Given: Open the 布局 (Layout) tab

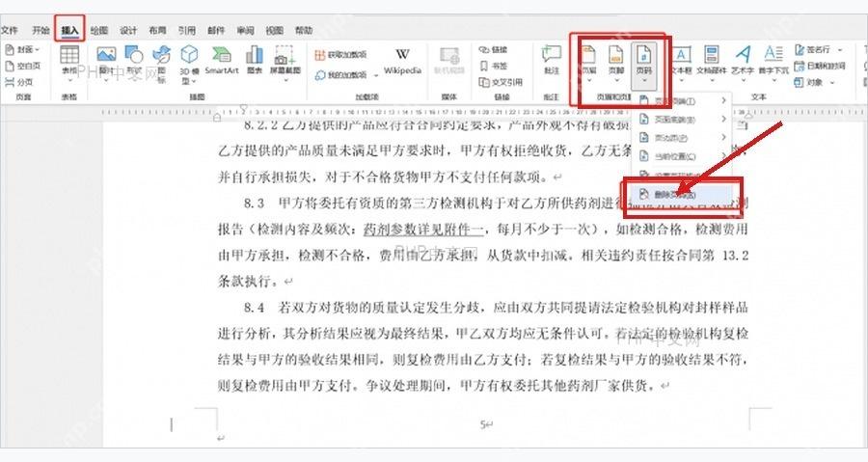Looking at the screenshot, I should click(x=158, y=31).
